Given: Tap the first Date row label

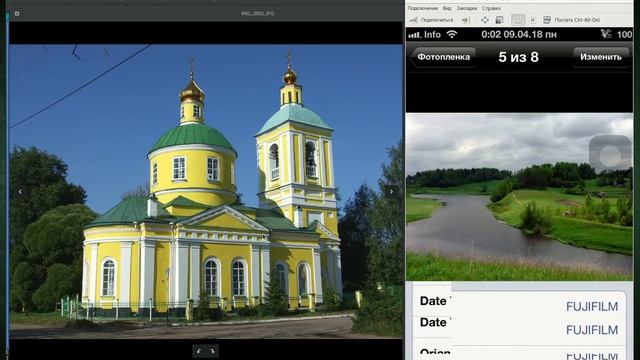Looking at the screenshot, I should click(434, 301).
